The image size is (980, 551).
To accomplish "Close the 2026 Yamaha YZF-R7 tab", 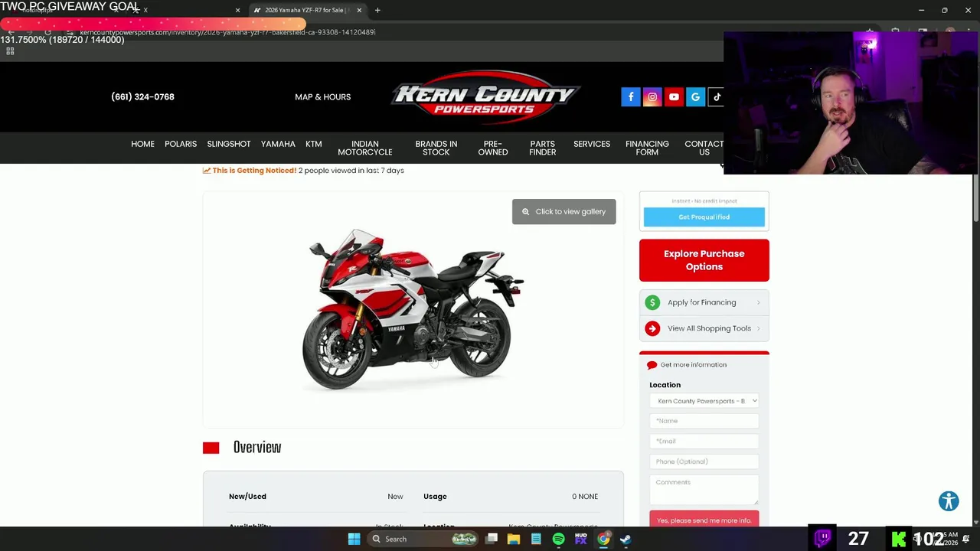I will click(359, 10).
